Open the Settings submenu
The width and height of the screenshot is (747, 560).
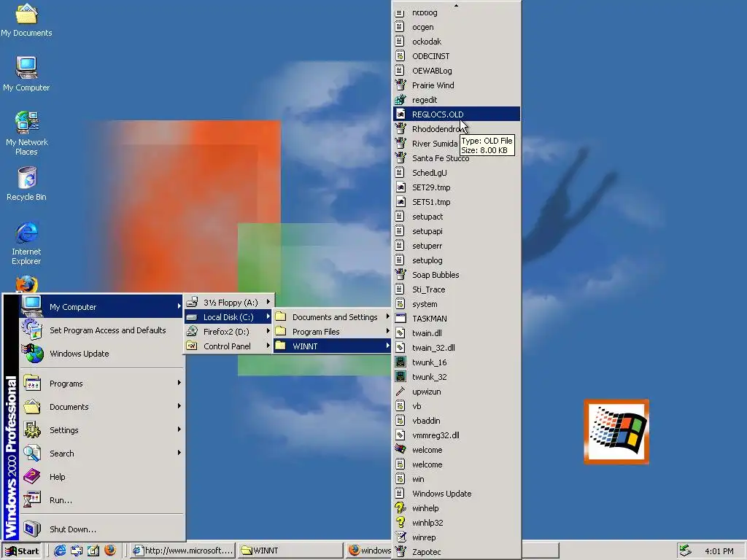[x=101, y=430]
